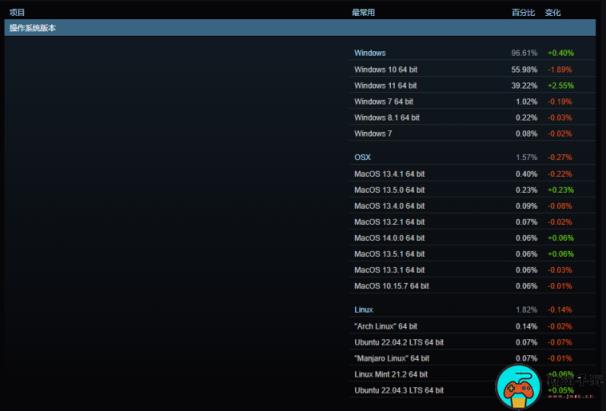
Task: Click the -1.89% change for Windows 10
Action: 560,70
